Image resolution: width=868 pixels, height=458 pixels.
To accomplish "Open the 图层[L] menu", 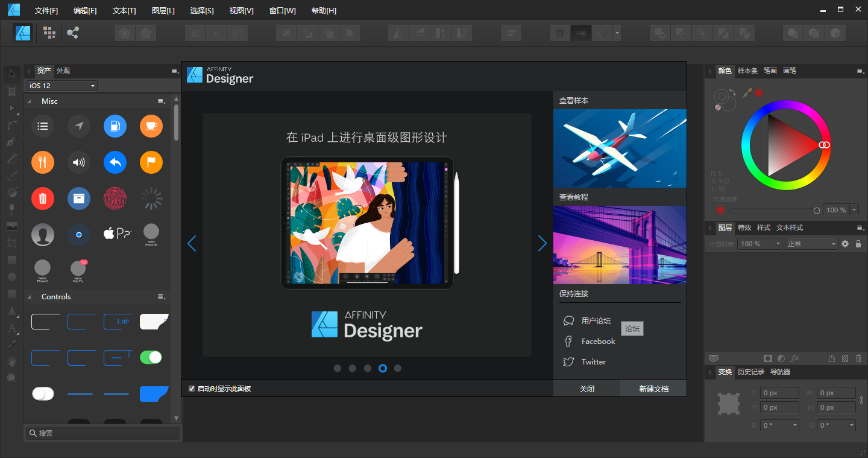I will [x=163, y=11].
